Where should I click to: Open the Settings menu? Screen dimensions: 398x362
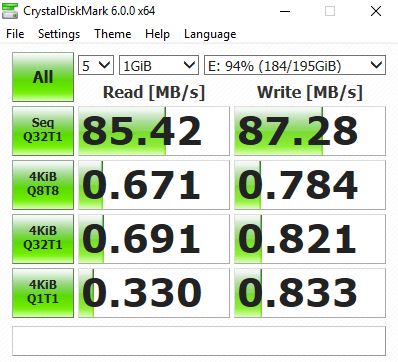pyautogui.click(x=59, y=34)
